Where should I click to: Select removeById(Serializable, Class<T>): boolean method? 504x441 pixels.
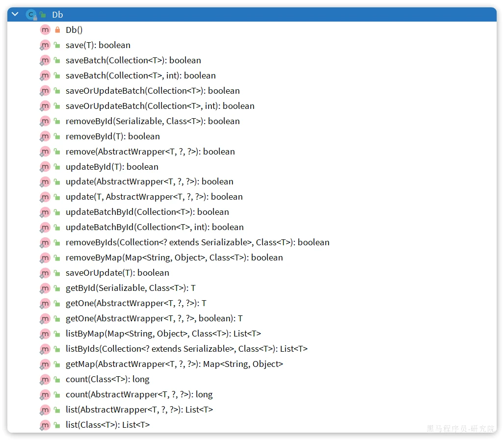point(152,121)
